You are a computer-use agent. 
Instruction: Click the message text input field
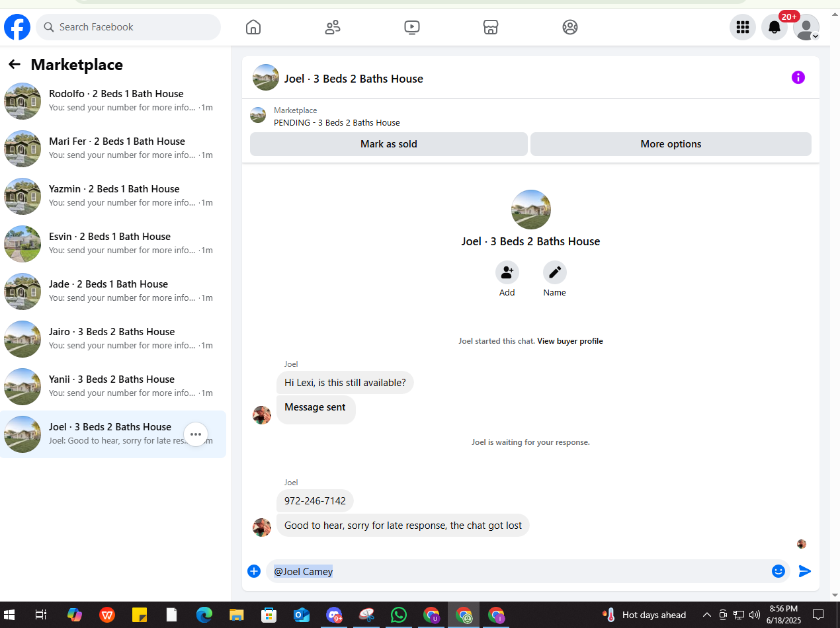pos(519,571)
